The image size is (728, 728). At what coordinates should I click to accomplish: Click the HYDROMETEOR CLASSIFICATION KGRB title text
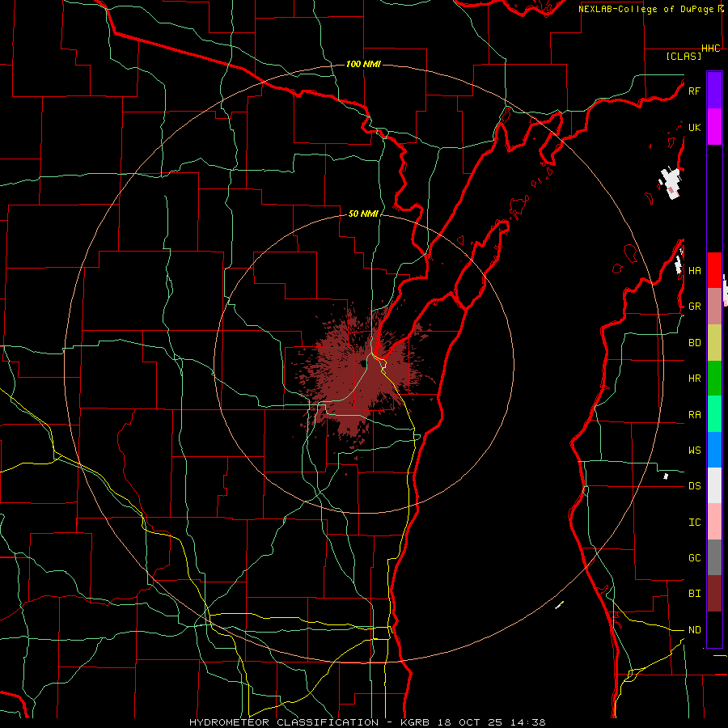click(x=367, y=722)
